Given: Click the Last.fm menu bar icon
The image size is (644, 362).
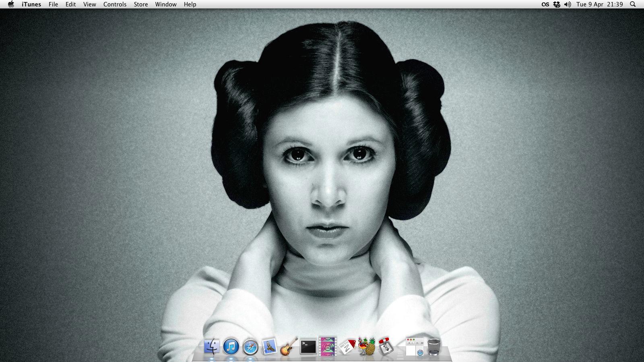Looking at the screenshot, I should tap(545, 4).
